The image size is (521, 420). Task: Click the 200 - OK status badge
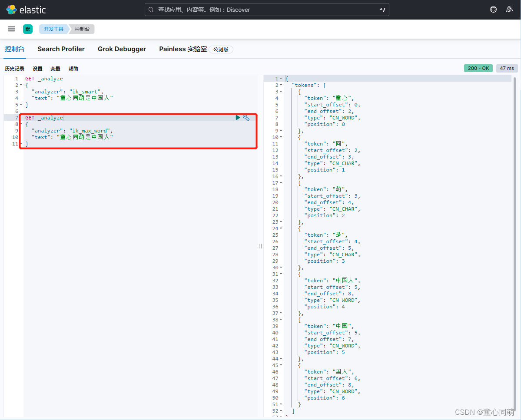pyautogui.click(x=478, y=68)
